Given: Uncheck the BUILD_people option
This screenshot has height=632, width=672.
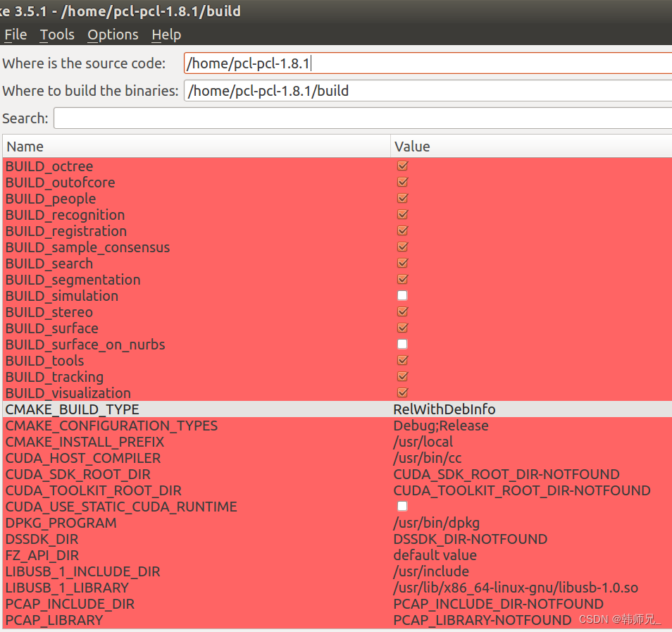Looking at the screenshot, I should click(x=402, y=198).
